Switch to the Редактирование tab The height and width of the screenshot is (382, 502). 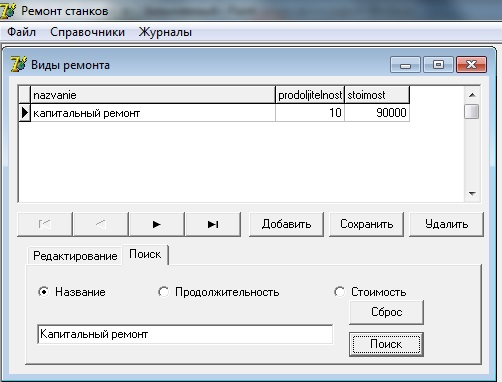75,256
